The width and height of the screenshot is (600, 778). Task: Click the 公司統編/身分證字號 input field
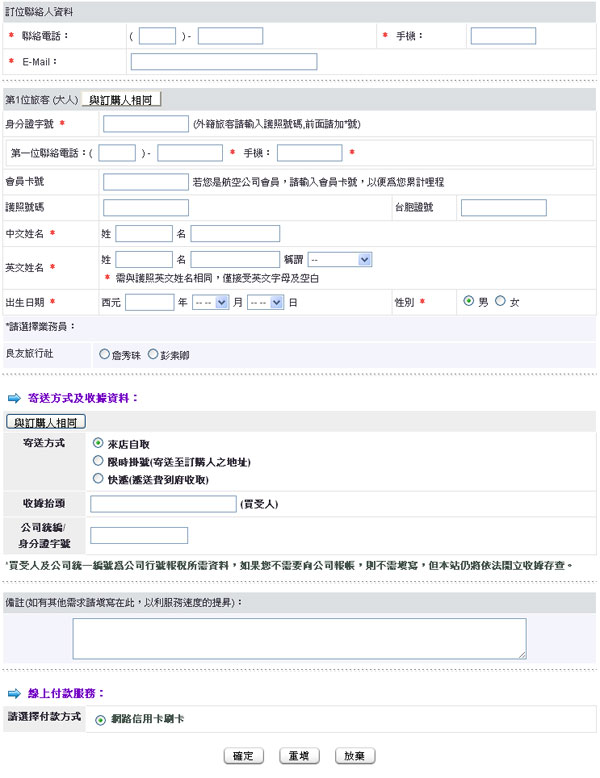(x=139, y=536)
